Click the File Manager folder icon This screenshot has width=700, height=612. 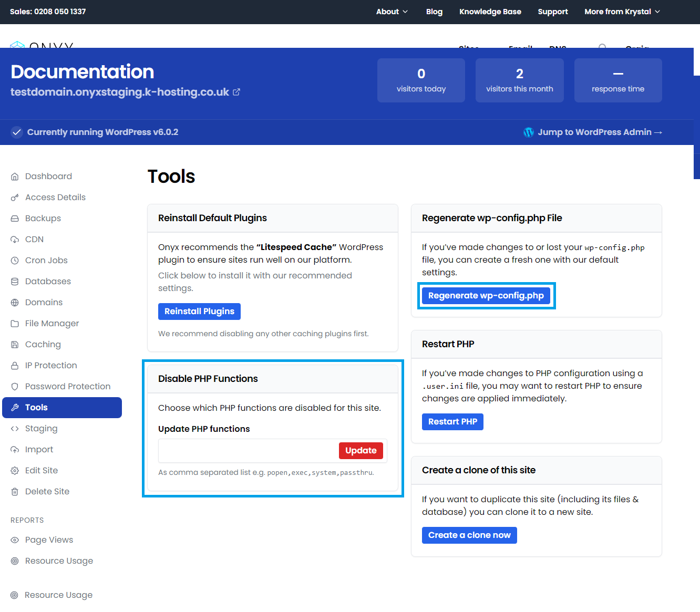pyautogui.click(x=15, y=324)
